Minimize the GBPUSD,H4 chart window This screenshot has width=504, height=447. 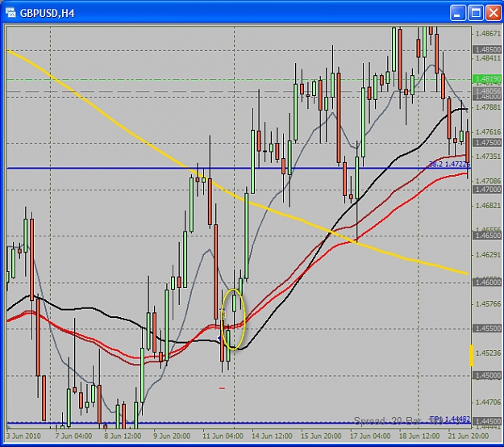[458, 13]
